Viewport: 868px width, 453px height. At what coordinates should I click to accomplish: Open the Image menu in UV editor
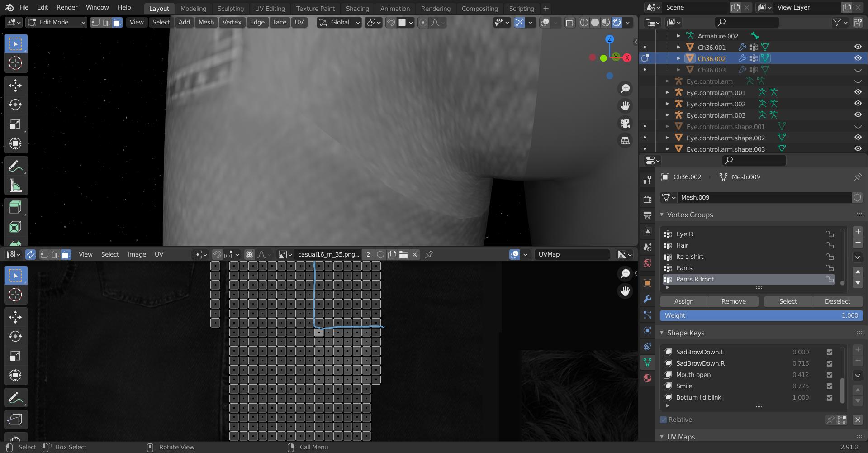click(137, 254)
